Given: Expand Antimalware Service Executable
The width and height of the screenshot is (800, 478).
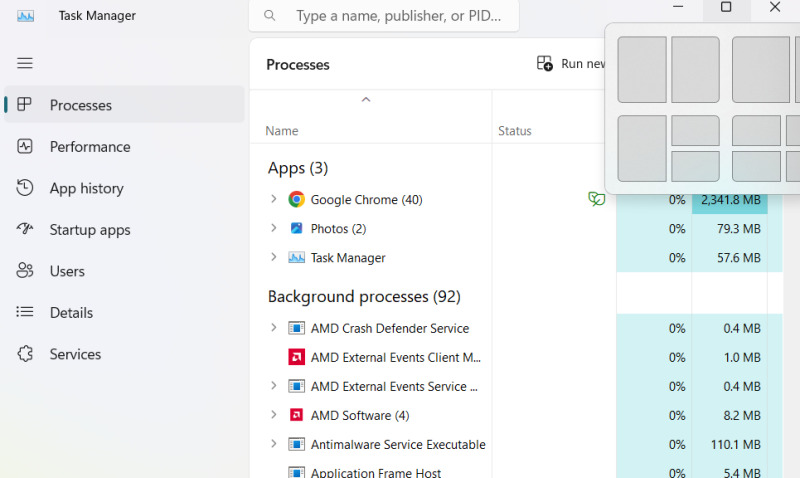Looking at the screenshot, I should point(273,444).
